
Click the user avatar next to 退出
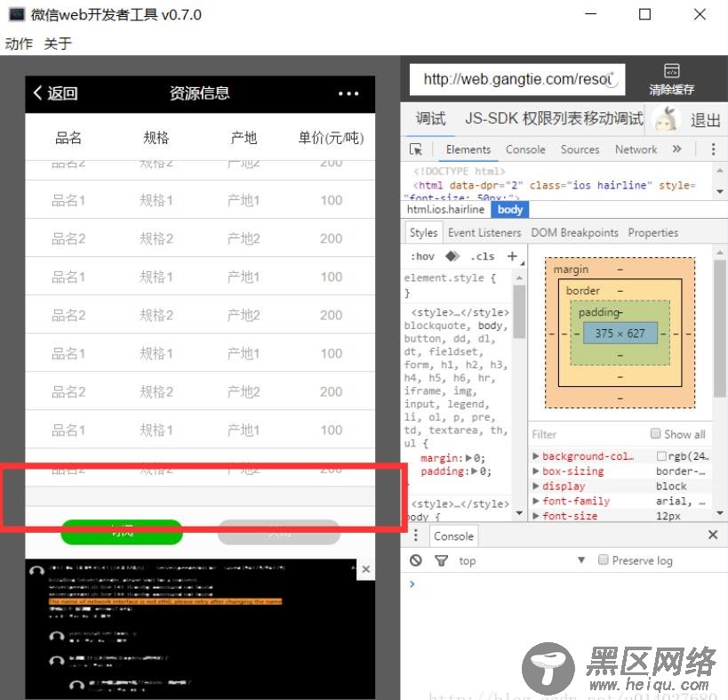click(x=666, y=119)
